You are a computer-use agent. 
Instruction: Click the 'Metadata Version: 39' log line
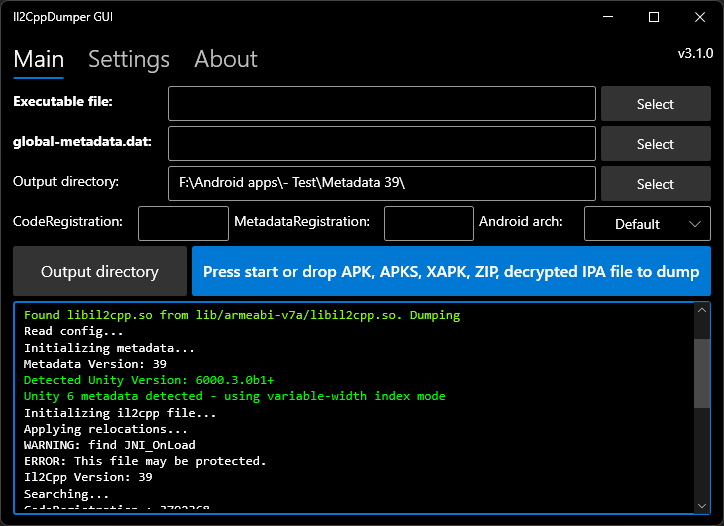[x=95, y=364]
